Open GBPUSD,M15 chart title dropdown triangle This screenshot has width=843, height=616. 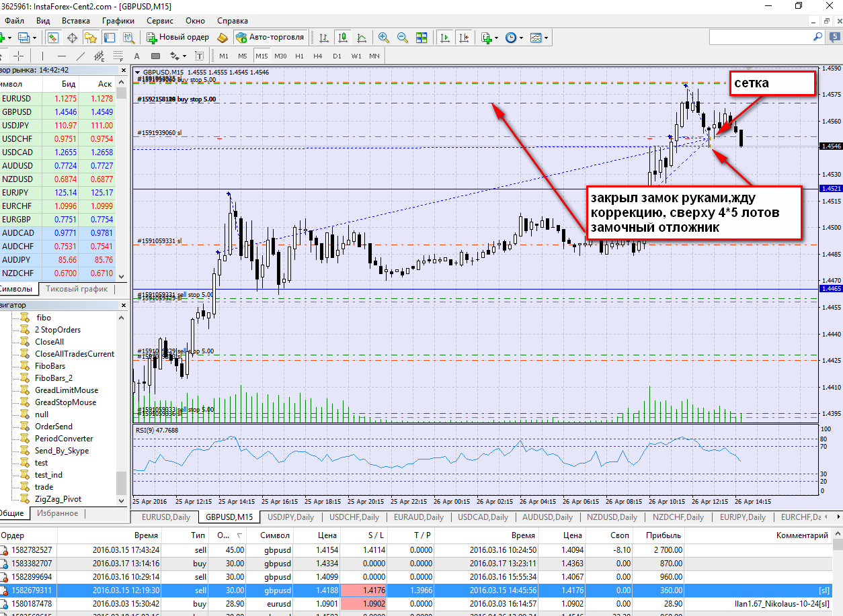pyautogui.click(x=138, y=73)
